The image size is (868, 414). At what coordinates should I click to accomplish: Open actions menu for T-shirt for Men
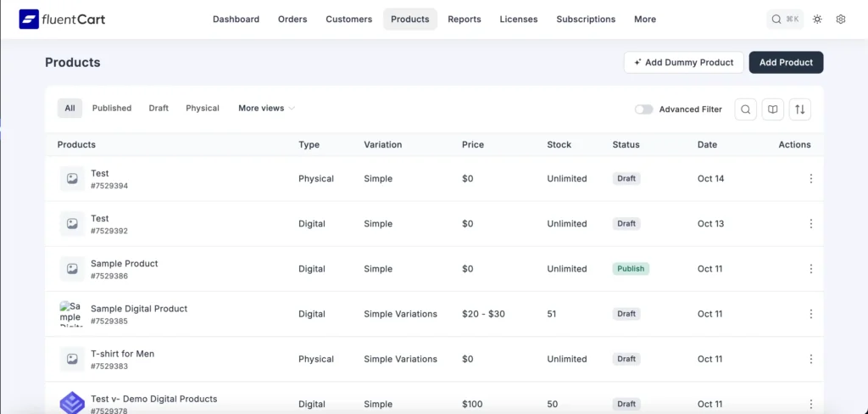pos(810,359)
